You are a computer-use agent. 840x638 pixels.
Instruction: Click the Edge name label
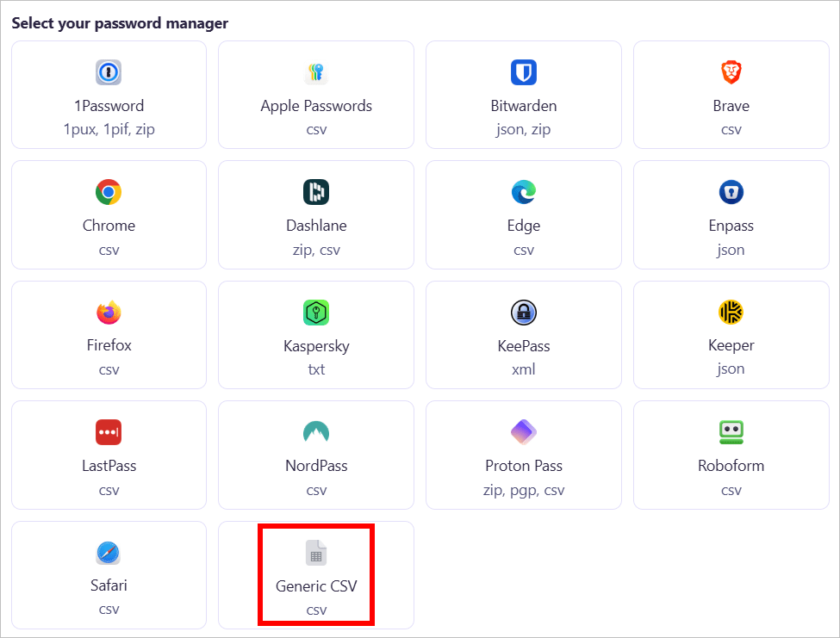coord(524,226)
